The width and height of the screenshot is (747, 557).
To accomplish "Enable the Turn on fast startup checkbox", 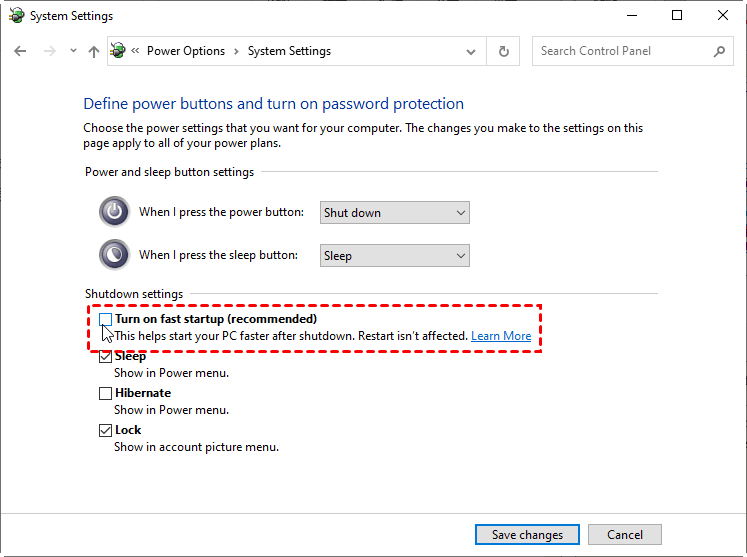I will point(106,319).
